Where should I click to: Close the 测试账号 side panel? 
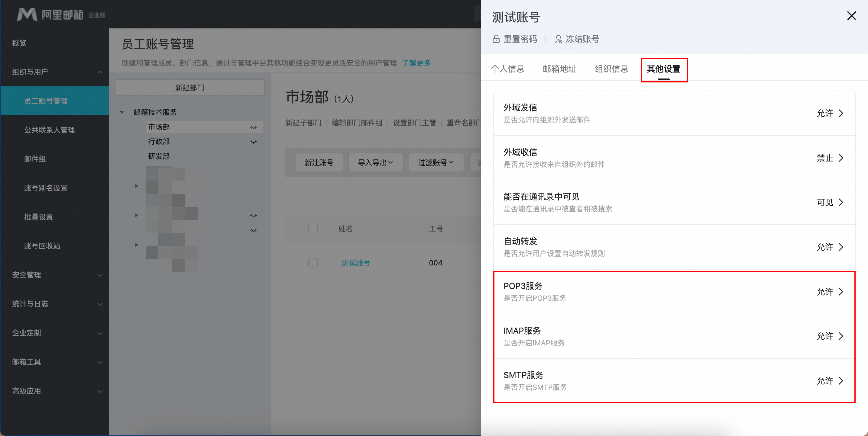(x=851, y=16)
